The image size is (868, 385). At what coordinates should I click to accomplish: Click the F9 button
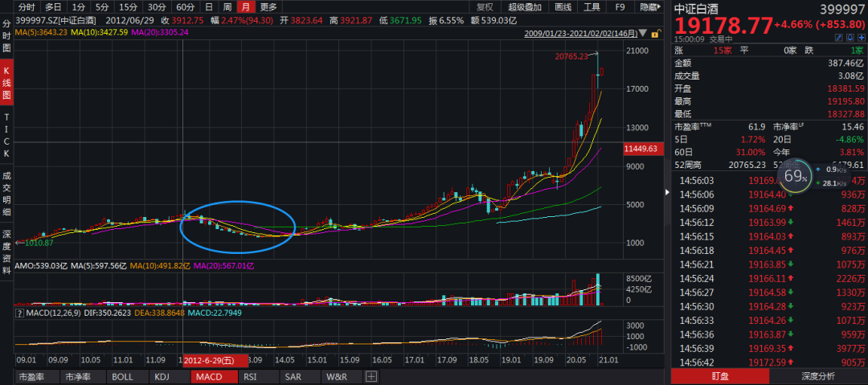point(620,7)
